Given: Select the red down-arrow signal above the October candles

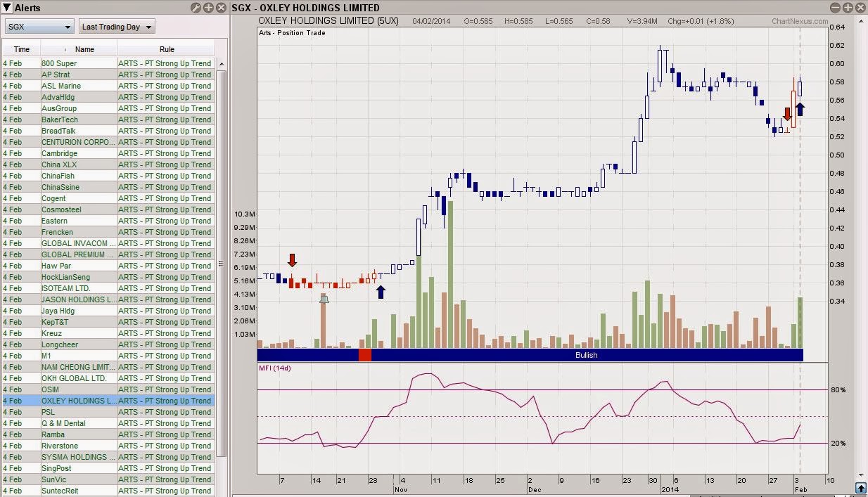Looking at the screenshot, I should pyautogui.click(x=292, y=261).
